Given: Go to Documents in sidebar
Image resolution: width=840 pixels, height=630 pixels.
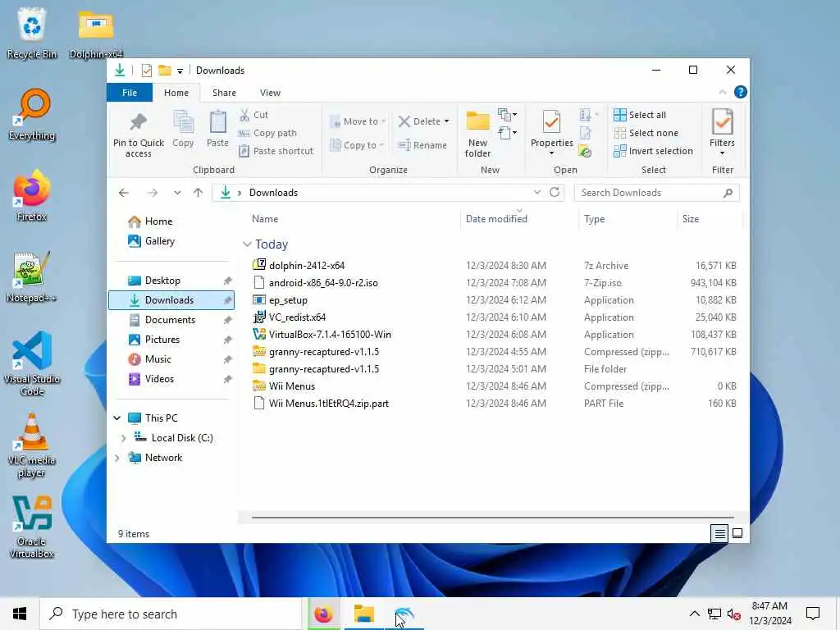Looking at the screenshot, I should point(171,320).
